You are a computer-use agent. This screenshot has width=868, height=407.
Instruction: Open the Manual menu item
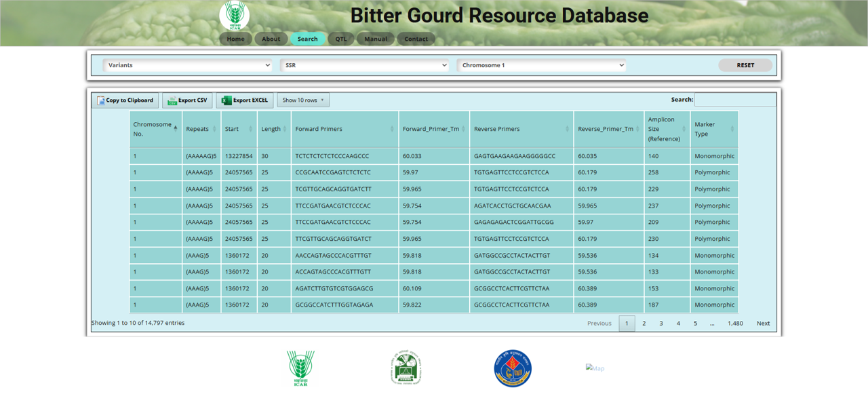pos(376,39)
